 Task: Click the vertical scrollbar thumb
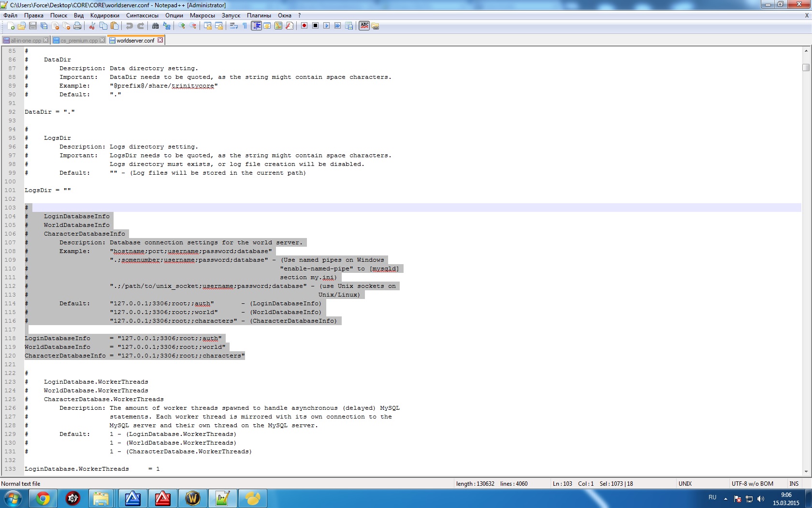point(806,67)
